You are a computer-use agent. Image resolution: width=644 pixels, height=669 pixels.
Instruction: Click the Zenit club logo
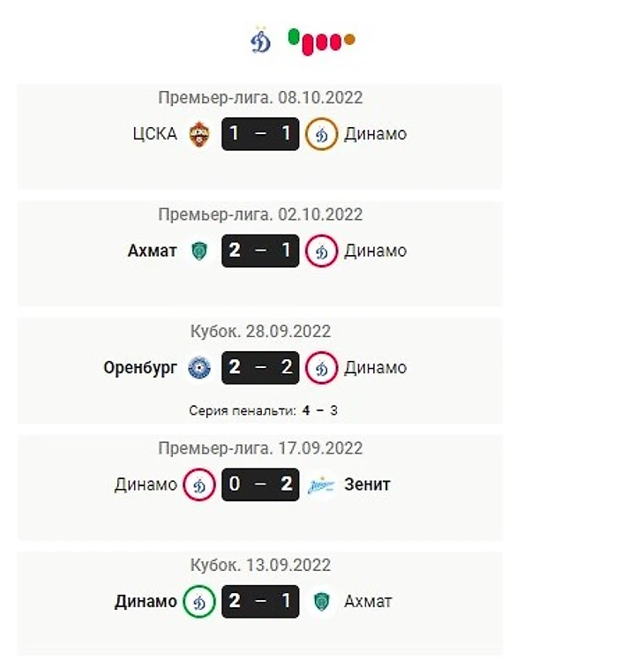click(x=321, y=485)
